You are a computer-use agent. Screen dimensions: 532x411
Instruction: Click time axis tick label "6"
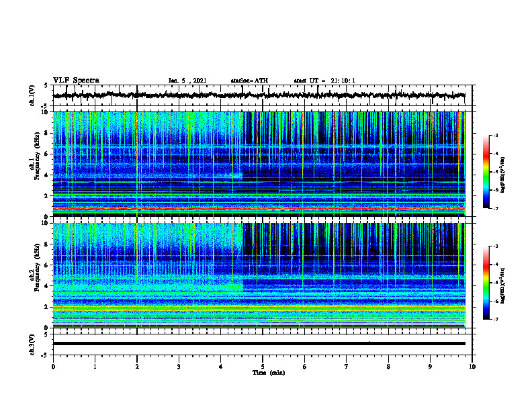(305, 367)
